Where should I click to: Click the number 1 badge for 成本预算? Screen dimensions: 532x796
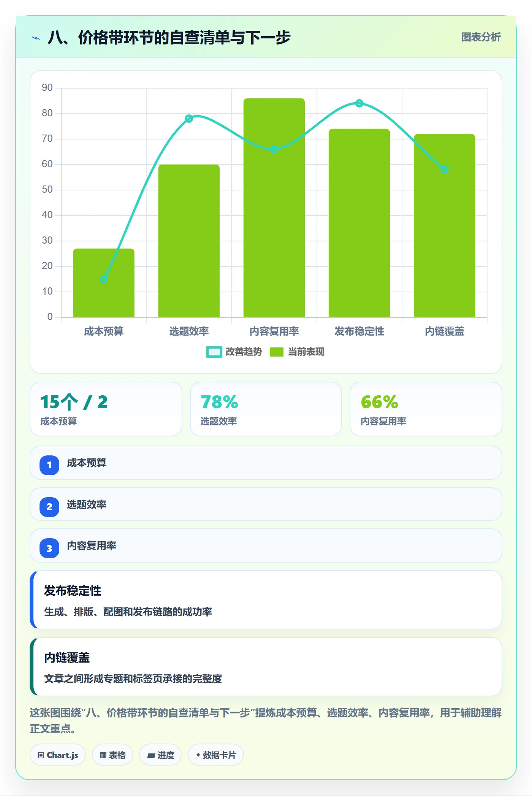click(49, 465)
